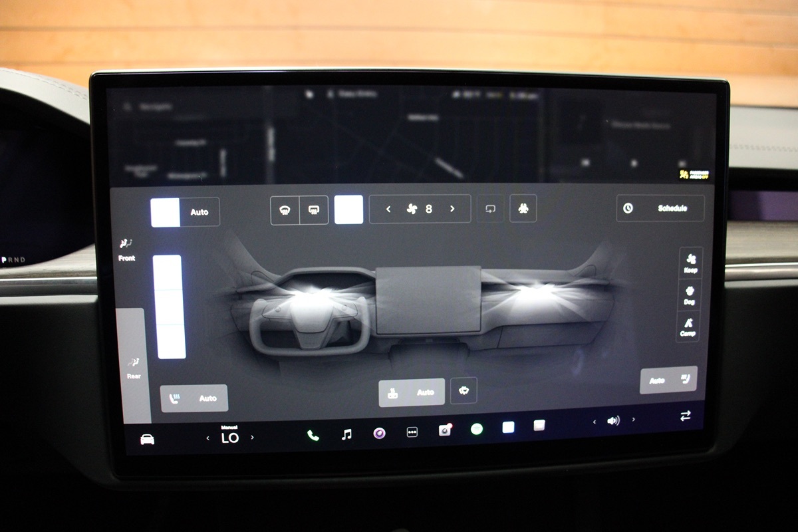This screenshot has height=532, width=798.
Task: Click the volume speaker icon
Action: click(613, 420)
